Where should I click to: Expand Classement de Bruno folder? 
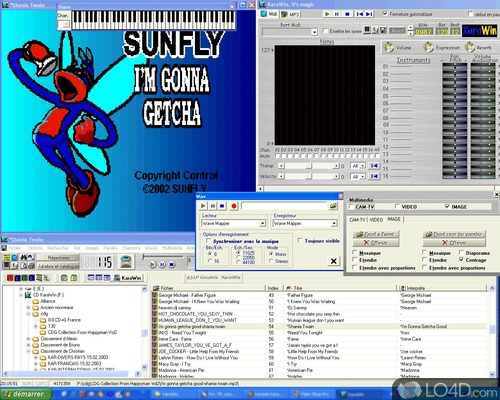pyautogui.click(x=29, y=345)
